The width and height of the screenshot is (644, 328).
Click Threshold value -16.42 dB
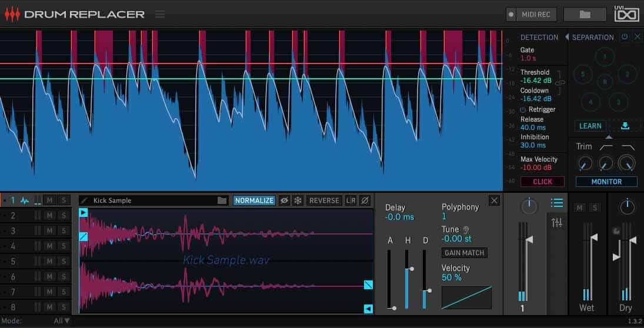pos(536,81)
